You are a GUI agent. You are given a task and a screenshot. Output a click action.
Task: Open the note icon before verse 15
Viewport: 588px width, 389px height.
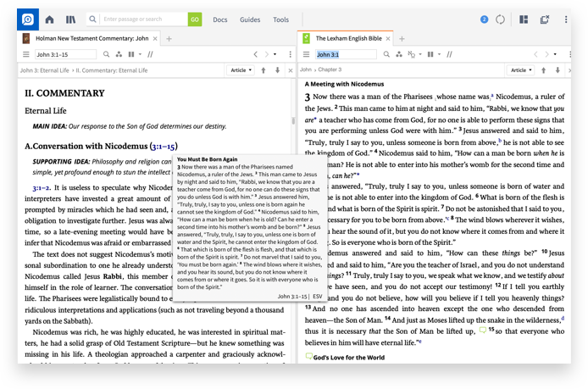483,331
